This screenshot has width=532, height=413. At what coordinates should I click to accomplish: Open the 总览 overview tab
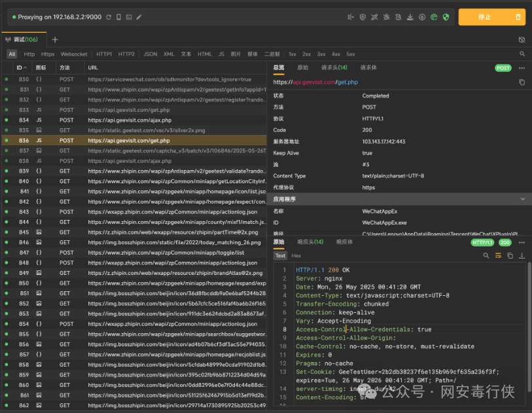[279, 67]
